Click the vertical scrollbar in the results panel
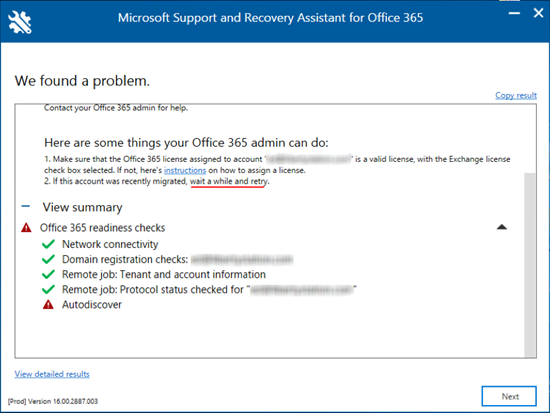 530,265
